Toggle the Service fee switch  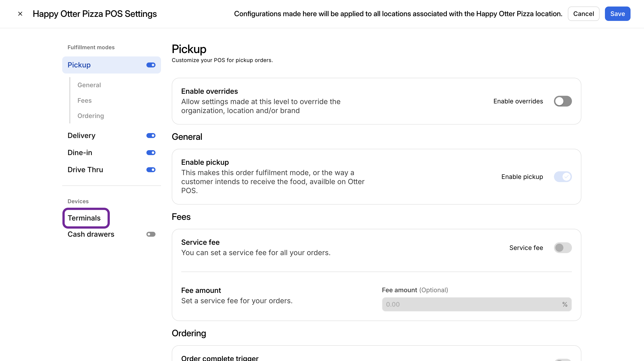click(563, 247)
